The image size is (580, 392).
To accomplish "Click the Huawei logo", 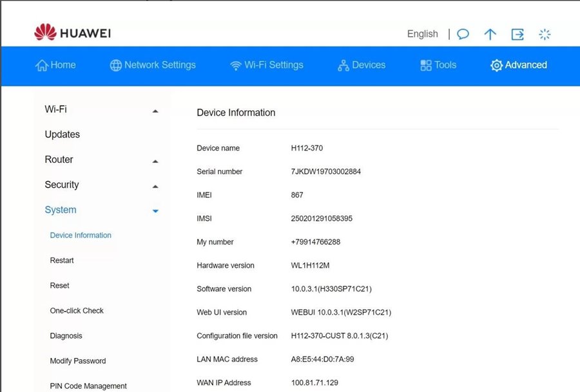I will (x=72, y=33).
